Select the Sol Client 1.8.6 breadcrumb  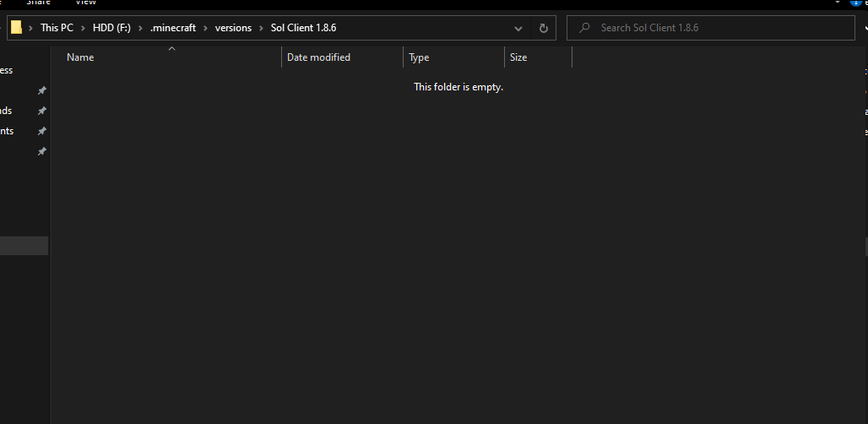coord(303,28)
